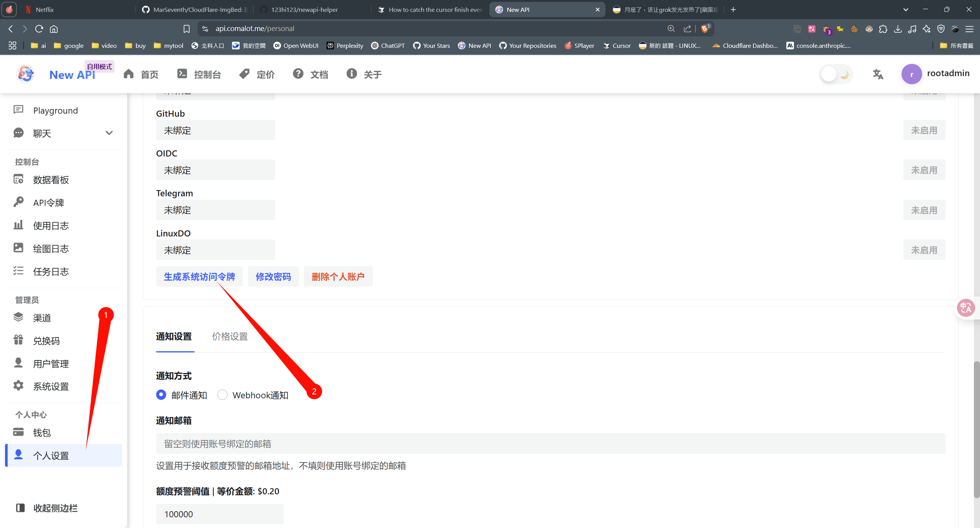
Task: Open 钱包 wallet icon in sidebar
Action: pyautogui.click(x=18, y=432)
